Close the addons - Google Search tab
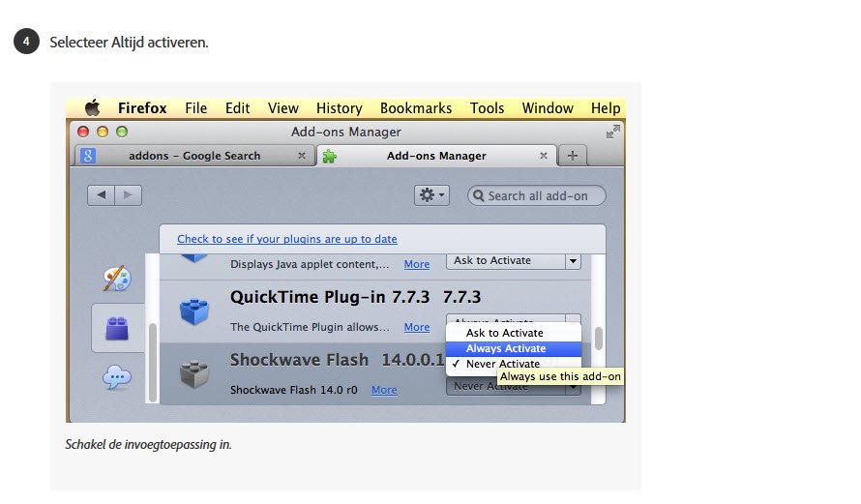The image size is (861, 504). tap(302, 156)
